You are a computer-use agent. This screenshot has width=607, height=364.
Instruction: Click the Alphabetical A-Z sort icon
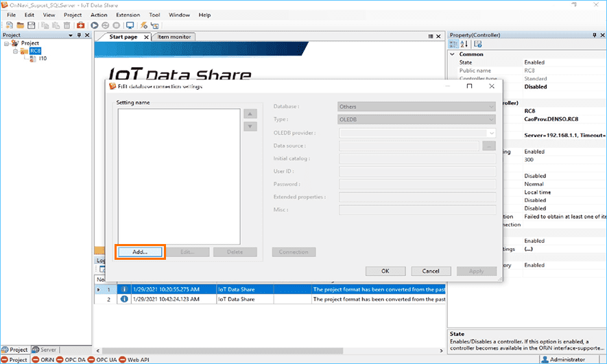[464, 44]
